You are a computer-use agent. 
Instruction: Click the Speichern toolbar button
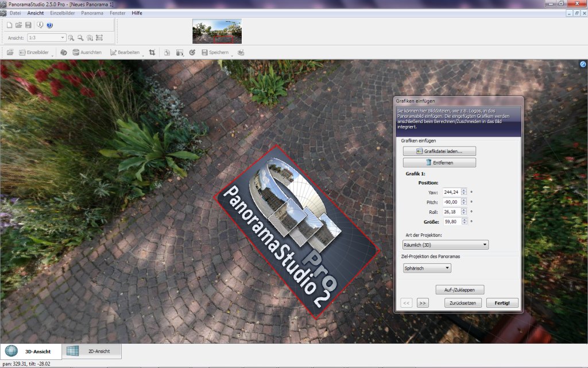(215, 52)
